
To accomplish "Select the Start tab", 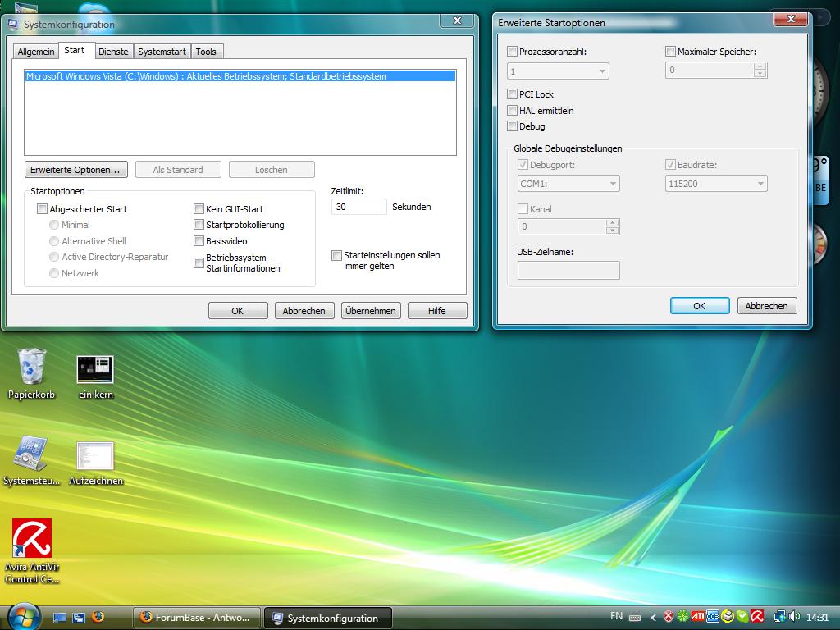I will [75, 50].
